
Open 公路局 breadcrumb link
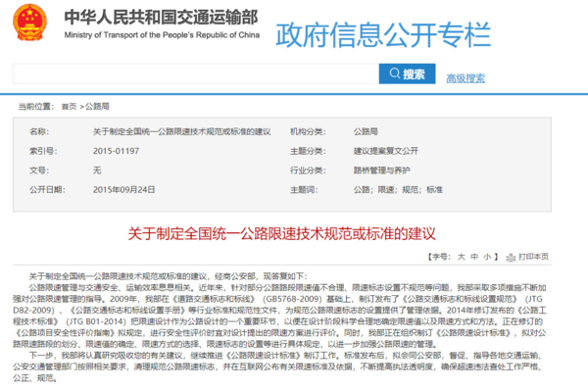97,107
